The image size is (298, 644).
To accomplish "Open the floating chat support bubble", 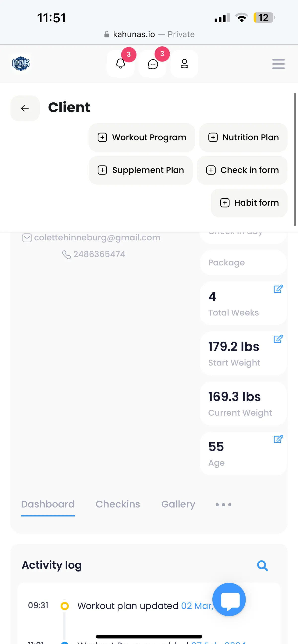I will (229, 599).
